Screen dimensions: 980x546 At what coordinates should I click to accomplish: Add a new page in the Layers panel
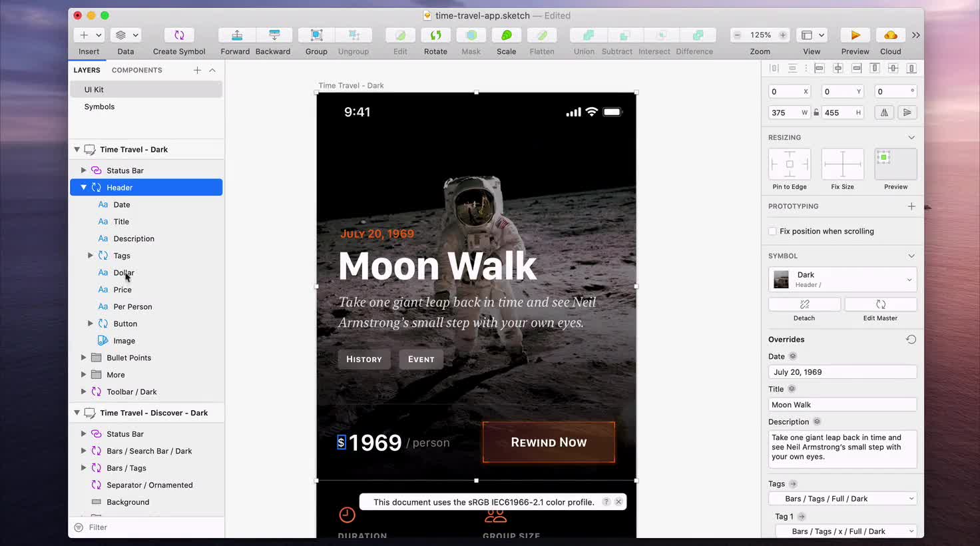(197, 70)
